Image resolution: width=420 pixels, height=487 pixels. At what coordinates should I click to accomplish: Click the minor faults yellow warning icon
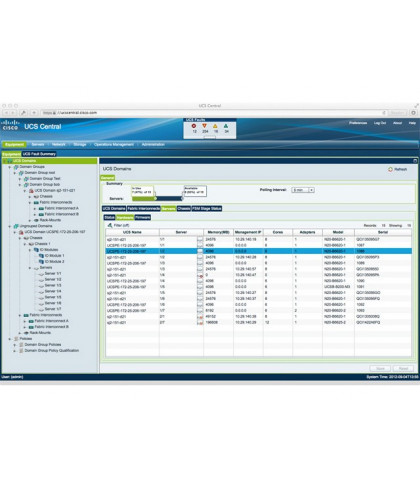[x=215, y=126]
